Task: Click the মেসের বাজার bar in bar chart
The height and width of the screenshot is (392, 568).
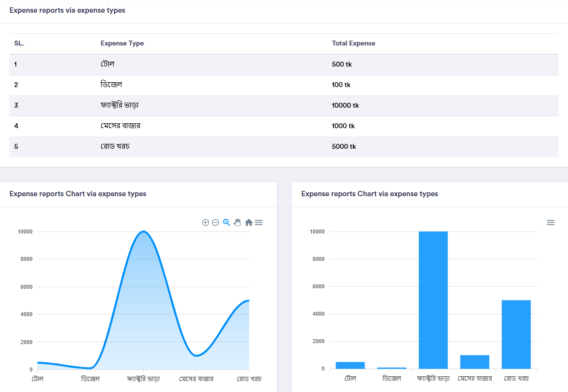Action: tap(475, 362)
